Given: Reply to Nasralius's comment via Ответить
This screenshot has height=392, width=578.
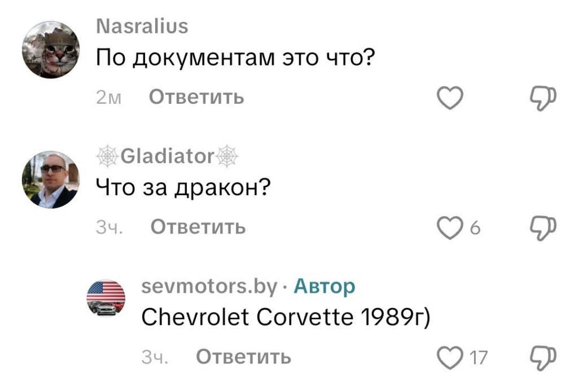Looking at the screenshot, I should coord(195,96).
